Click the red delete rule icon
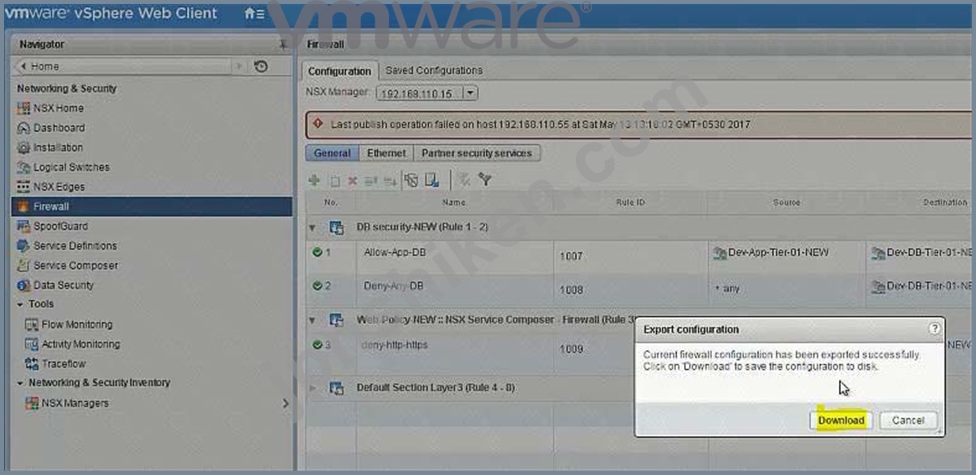The height and width of the screenshot is (475, 976). point(352,181)
